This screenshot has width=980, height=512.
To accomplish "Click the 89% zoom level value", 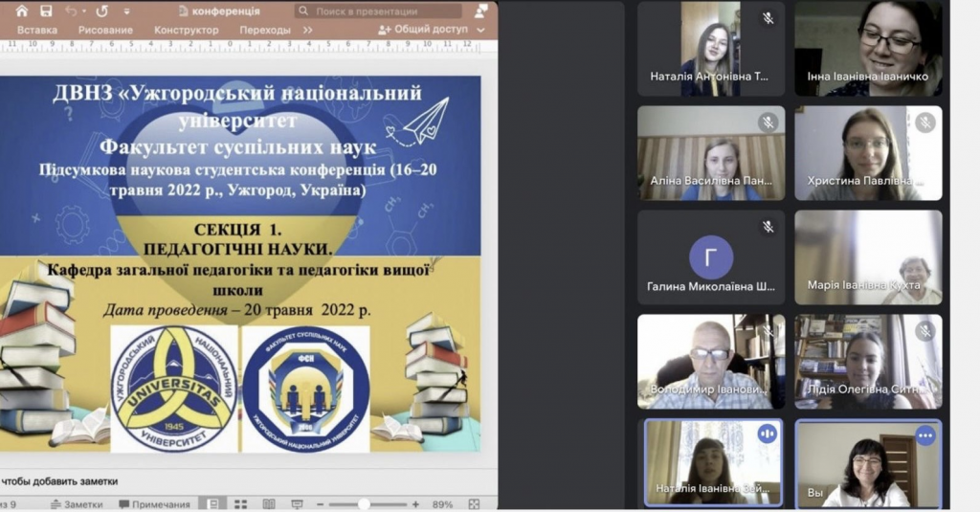I will (442, 504).
